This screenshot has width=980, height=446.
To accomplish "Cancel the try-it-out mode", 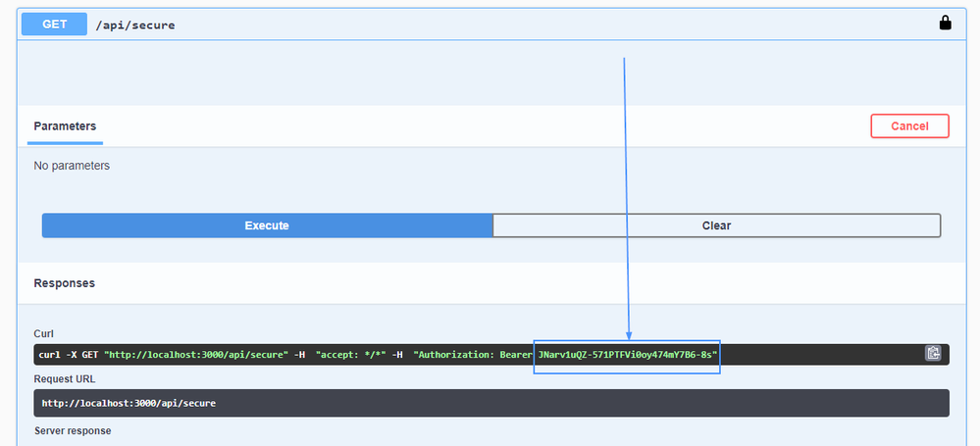I will (909, 125).
